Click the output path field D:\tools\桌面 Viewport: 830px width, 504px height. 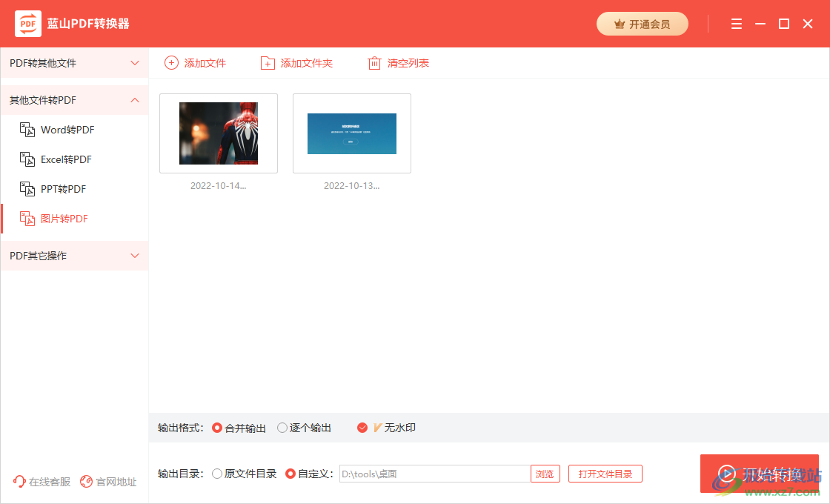[435, 474]
